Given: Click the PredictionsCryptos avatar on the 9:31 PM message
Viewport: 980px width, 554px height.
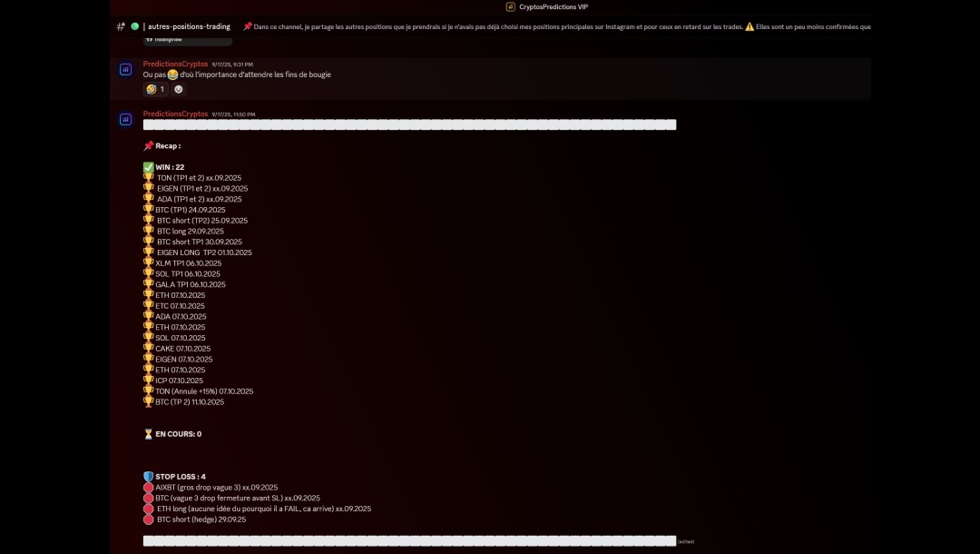Looking at the screenshot, I should pyautogui.click(x=125, y=69).
